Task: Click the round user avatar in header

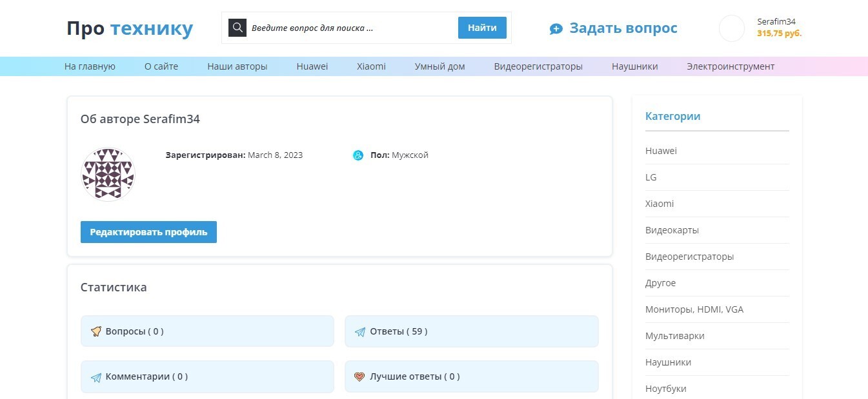Action: [732, 28]
